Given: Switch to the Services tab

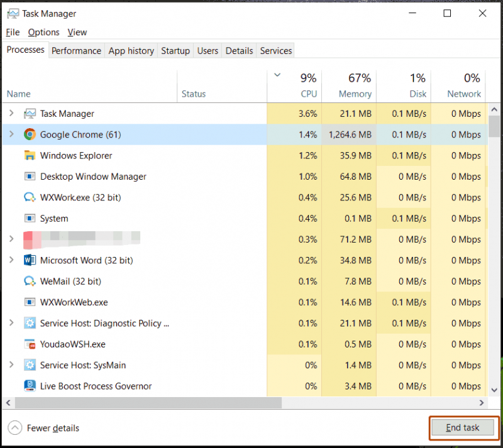Looking at the screenshot, I should coord(276,51).
